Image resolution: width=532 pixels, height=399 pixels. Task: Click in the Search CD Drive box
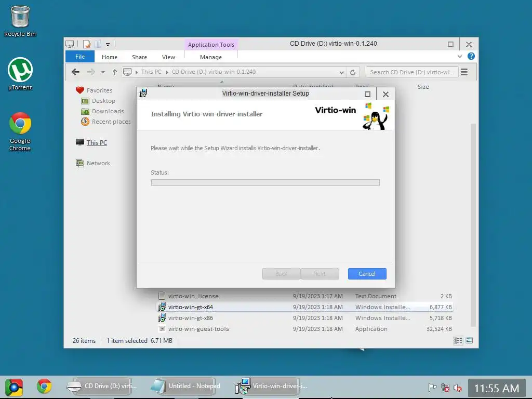tap(412, 72)
